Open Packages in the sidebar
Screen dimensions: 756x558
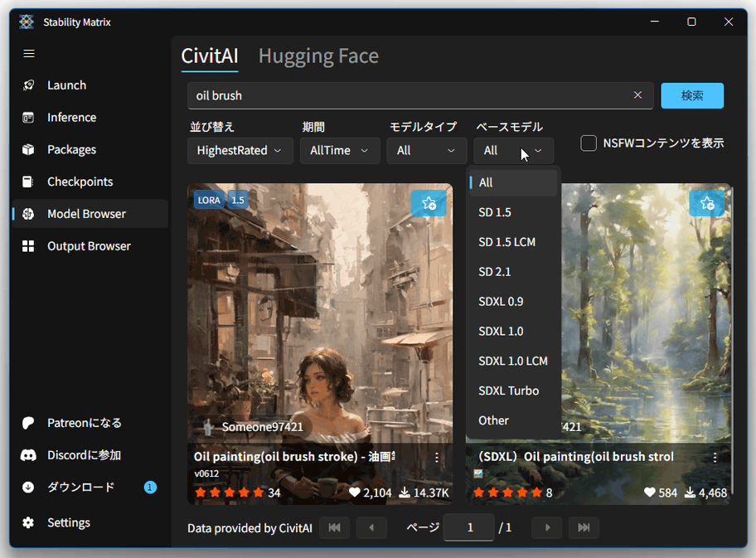click(90, 149)
